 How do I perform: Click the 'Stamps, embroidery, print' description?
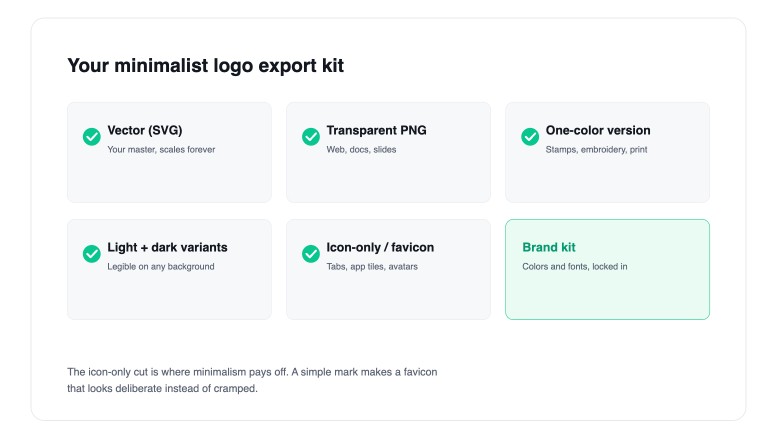tap(597, 149)
